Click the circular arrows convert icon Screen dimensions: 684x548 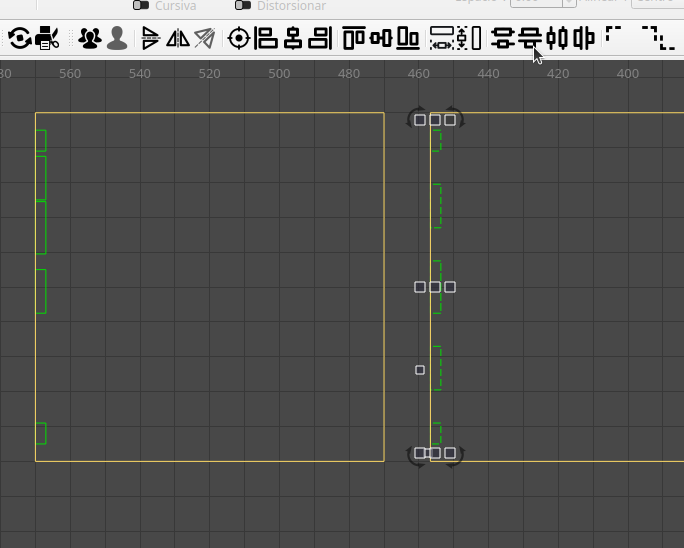point(20,38)
